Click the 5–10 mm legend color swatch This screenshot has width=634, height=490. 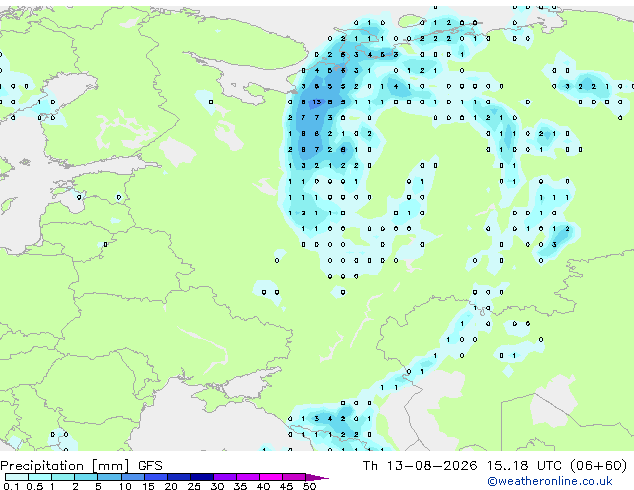pos(109,477)
